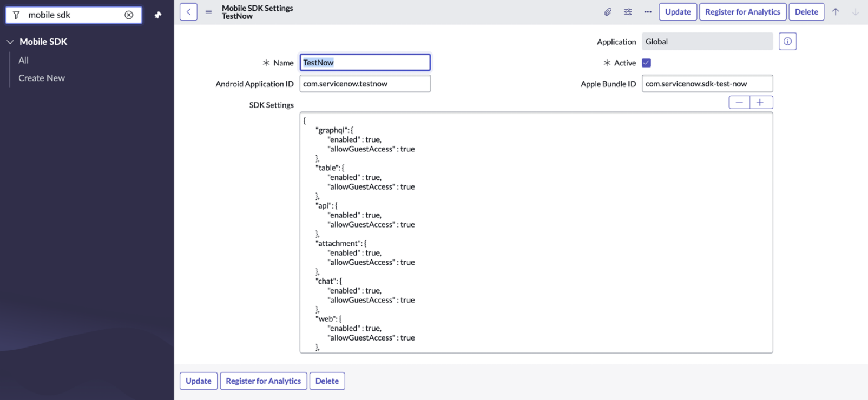868x400 pixels.
Task: Shrink SDK Settings field with minus button
Action: (x=739, y=102)
